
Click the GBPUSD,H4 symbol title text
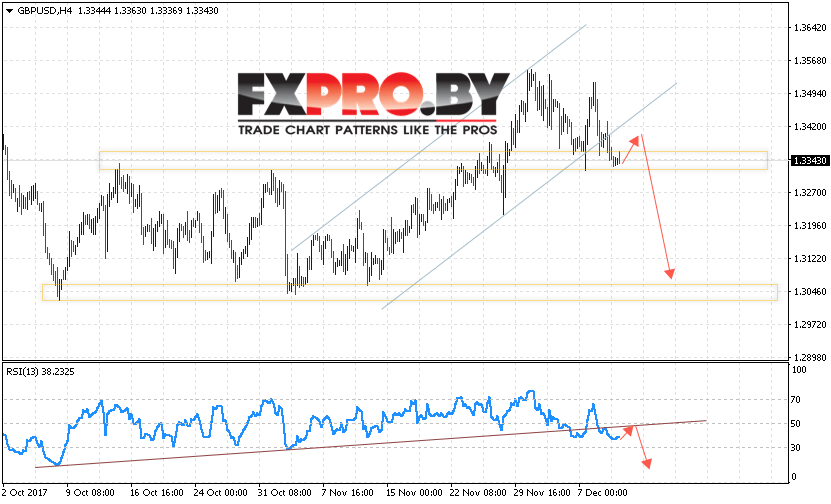click(45, 11)
